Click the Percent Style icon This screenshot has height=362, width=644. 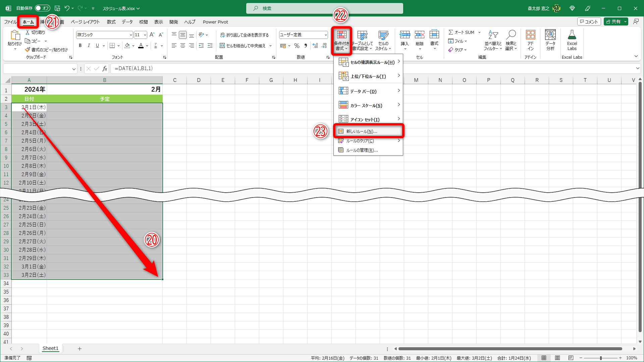point(297,46)
